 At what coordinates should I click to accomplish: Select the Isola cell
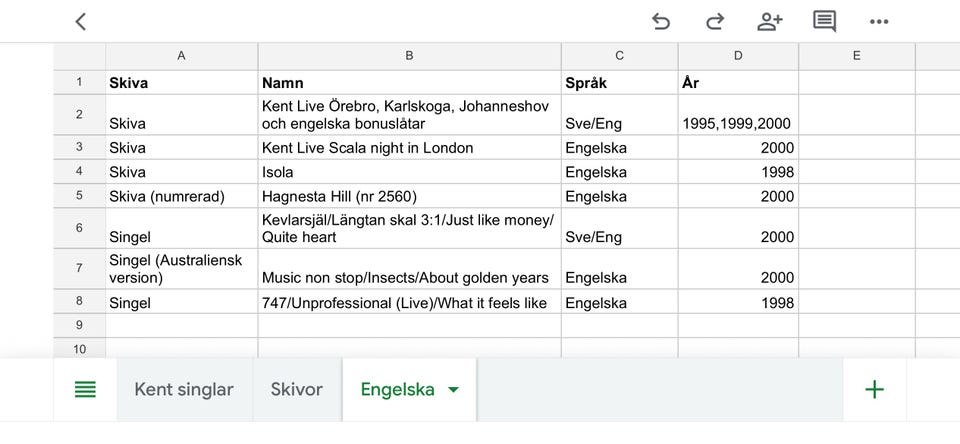(409, 172)
